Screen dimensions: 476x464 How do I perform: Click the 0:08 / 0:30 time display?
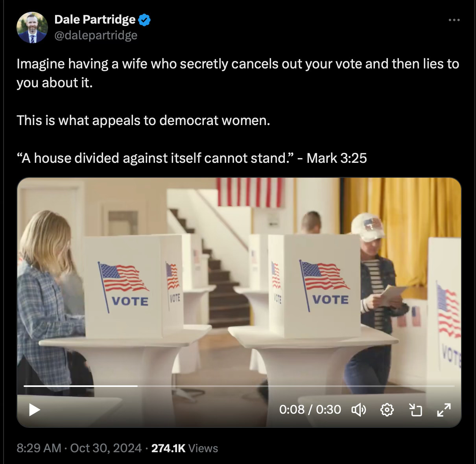coord(310,410)
